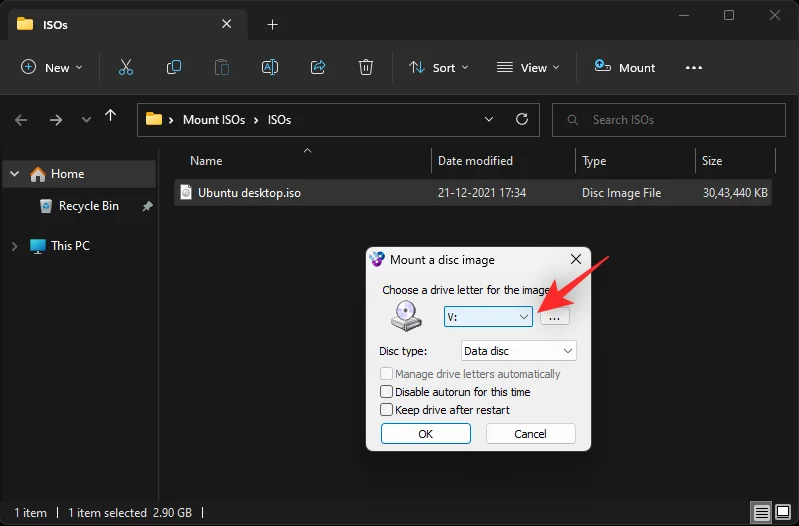Select the Ubuntu desktop.iso file name

click(x=249, y=193)
